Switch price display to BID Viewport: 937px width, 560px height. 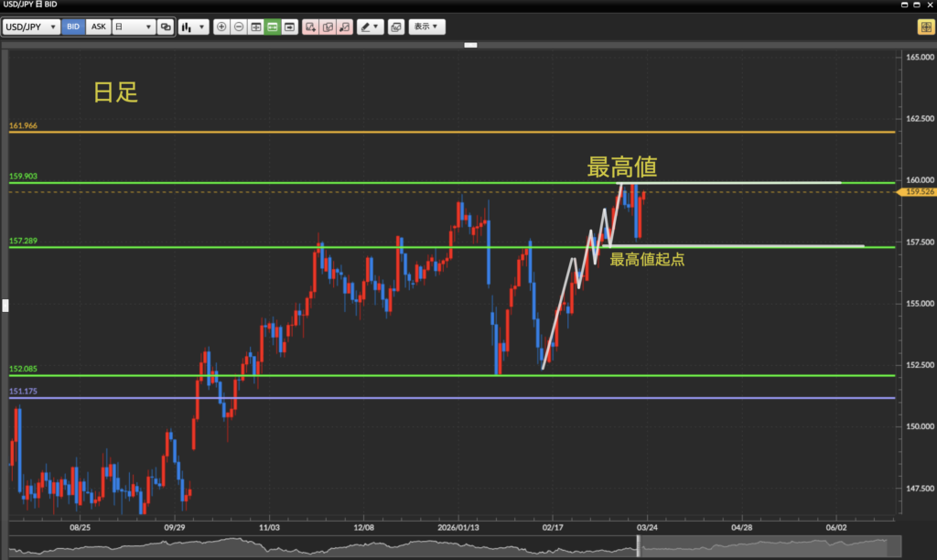74,27
